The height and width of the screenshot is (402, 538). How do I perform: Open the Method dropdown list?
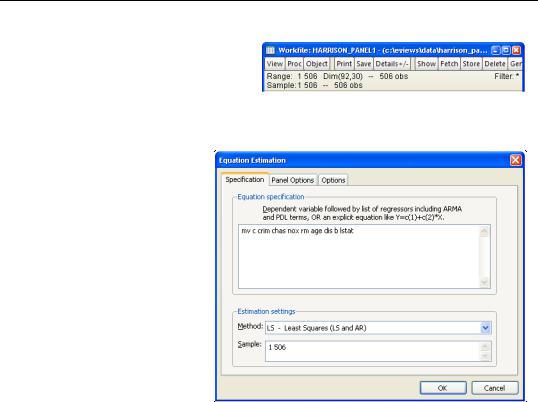486,328
